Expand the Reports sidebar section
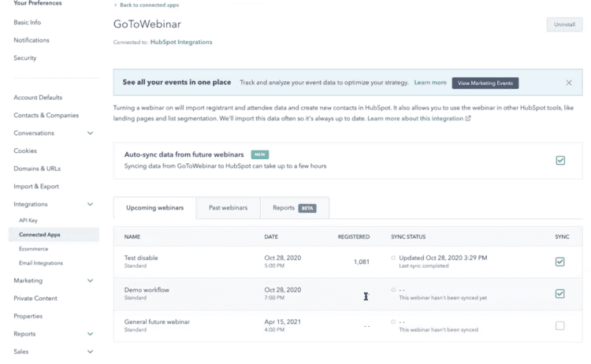591x364 pixels. click(x=90, y=334)
